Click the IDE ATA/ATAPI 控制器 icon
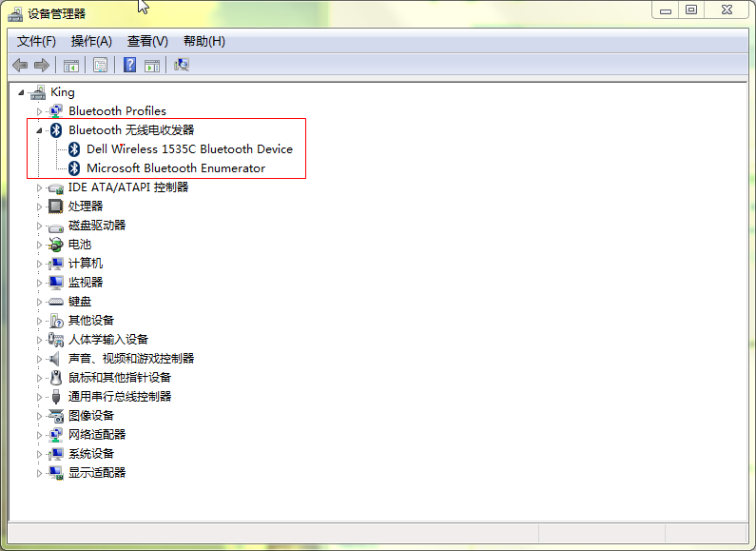Screen dimensions: 756x551 pos(56,187)
